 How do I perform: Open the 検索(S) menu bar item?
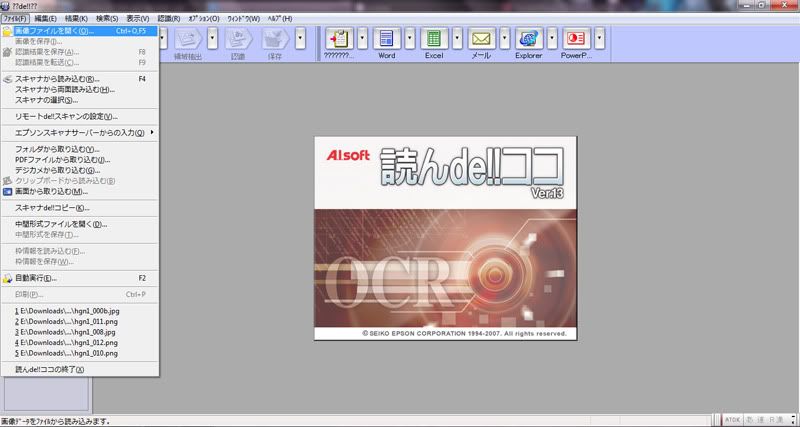click(107, 18)
